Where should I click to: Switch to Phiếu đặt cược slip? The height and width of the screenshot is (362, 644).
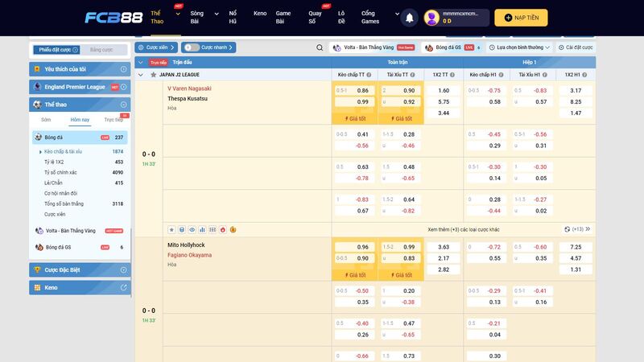coord(56,50)
